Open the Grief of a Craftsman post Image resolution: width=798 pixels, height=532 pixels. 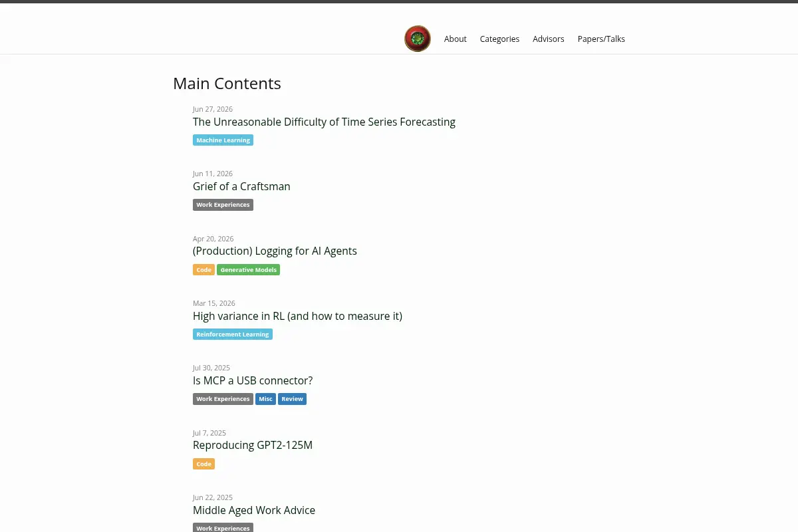pyautogui.click(x=241, y=186)
